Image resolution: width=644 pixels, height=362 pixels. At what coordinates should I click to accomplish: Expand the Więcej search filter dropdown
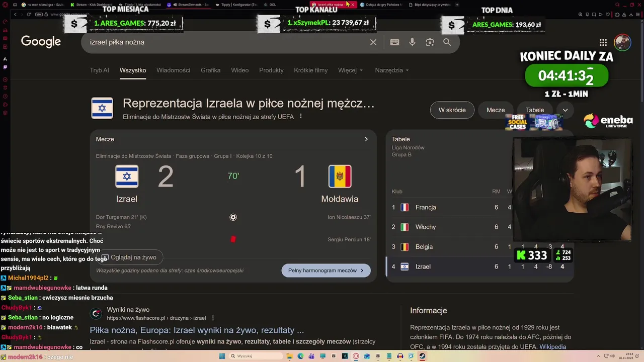coord(351,70)
